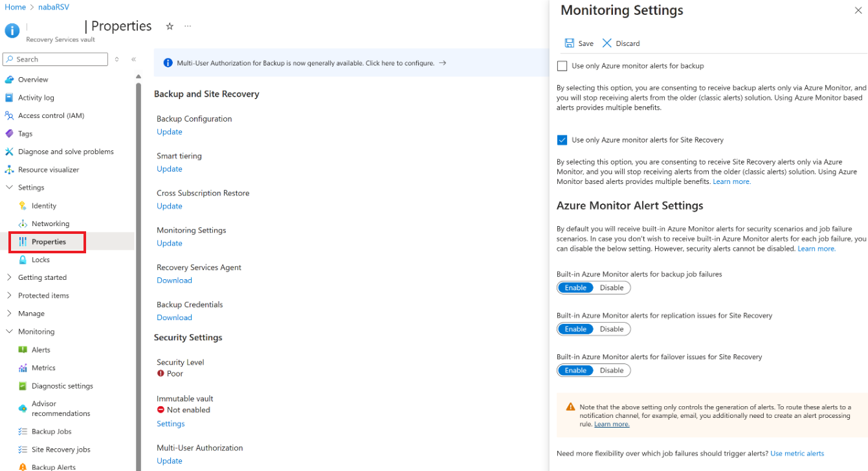The width and height of the screenshot is (868, 471).
Task: Disable built-in alerts for failover issues
Action: pos(612,371)
